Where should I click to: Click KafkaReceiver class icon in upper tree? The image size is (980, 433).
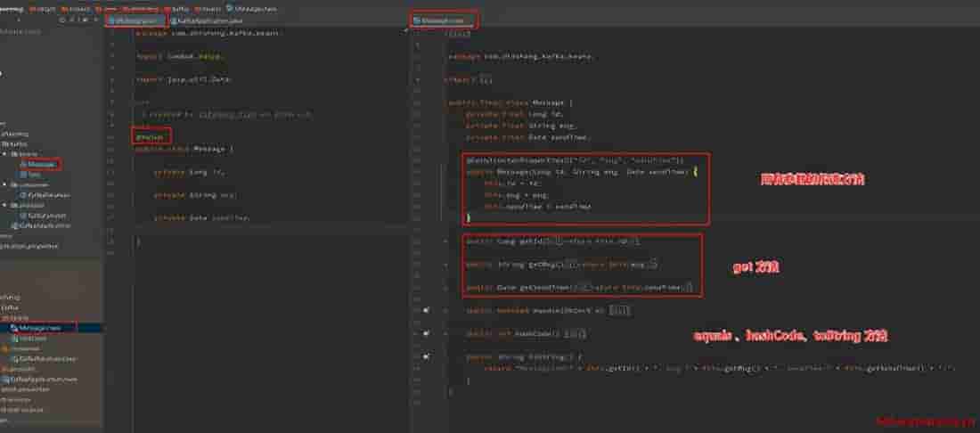tap(22, 194)
